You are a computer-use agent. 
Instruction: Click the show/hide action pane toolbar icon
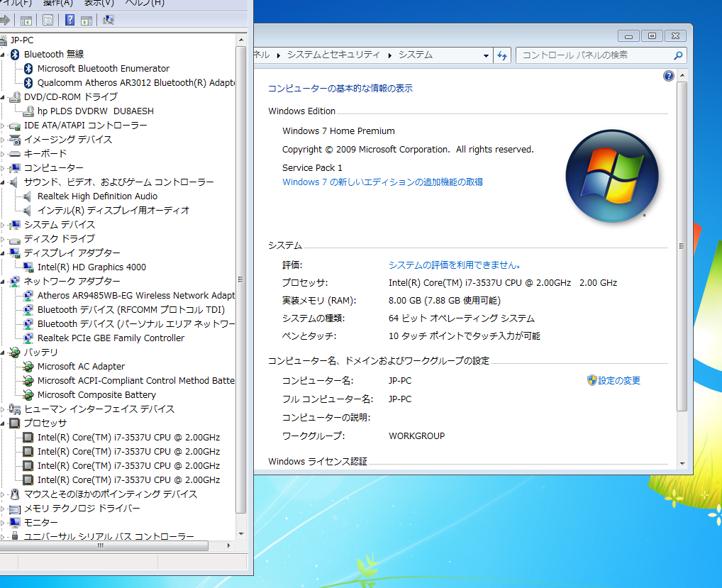[87, 21]
